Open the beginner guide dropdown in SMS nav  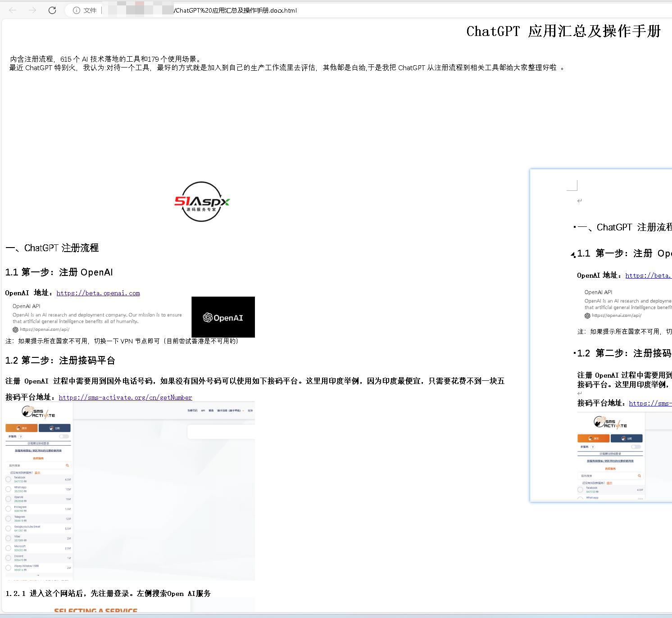pos(231,410)
